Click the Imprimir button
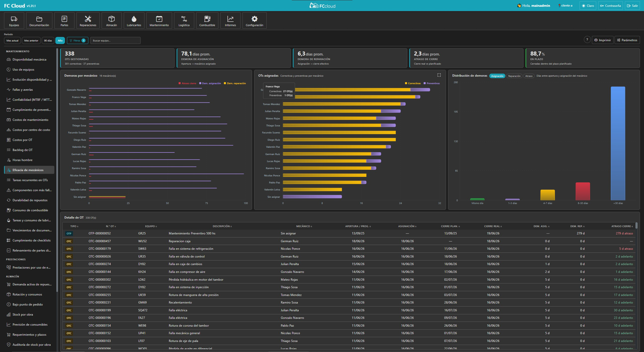The height and width of the screenshot is (352, 644). (602, 40)
